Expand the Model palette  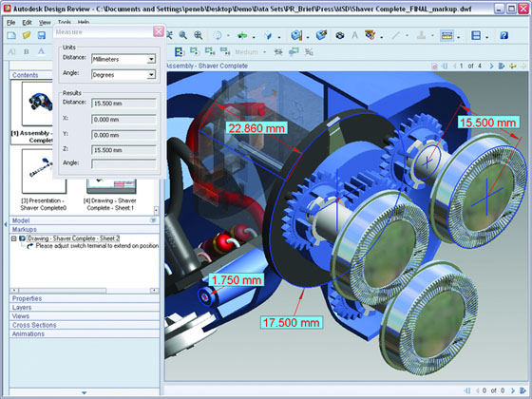click(85, 220)
